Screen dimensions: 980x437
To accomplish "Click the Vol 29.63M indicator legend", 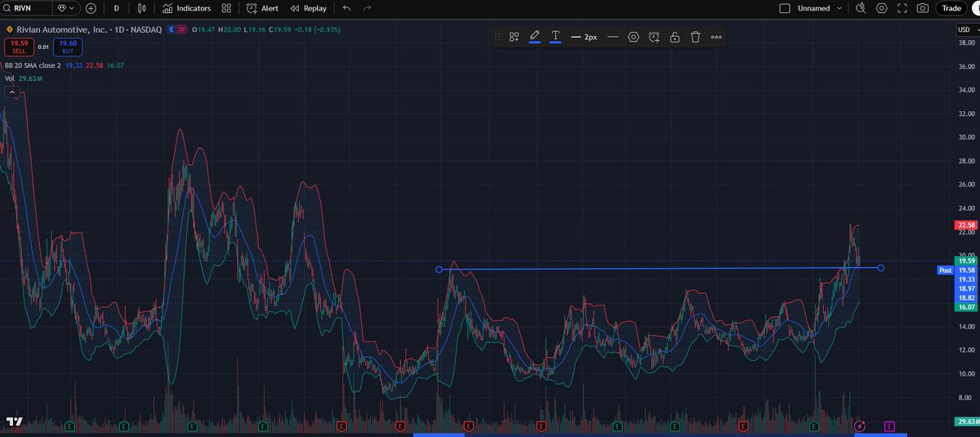I will click(23, 78).
